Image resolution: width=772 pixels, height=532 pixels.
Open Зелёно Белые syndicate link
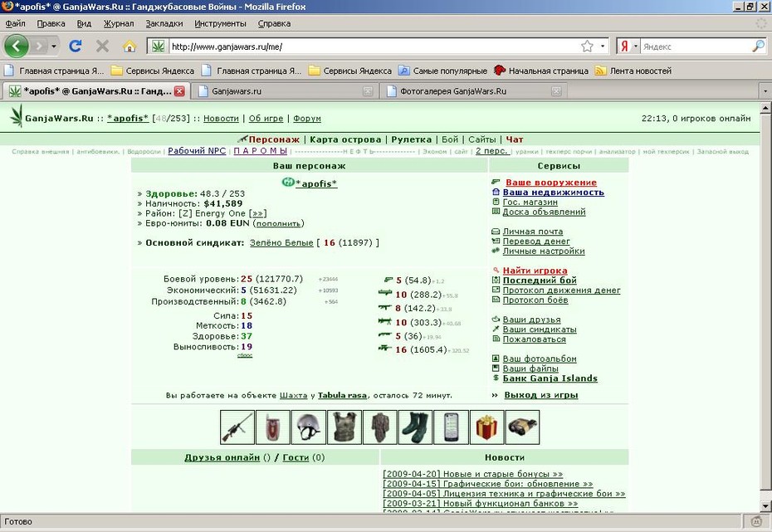click(x=281, y=242)
